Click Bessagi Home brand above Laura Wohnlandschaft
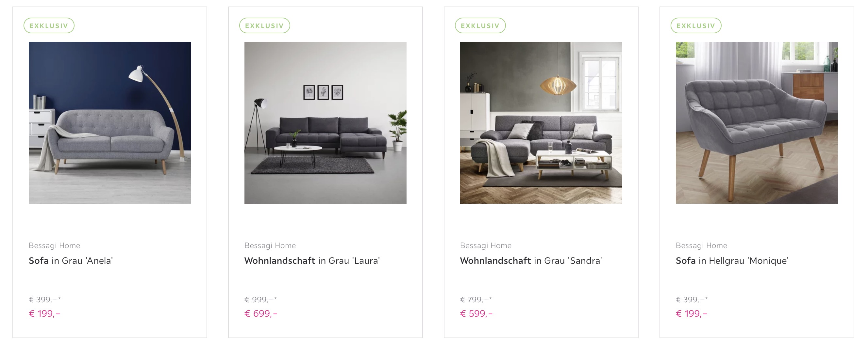Screen dimensions: 868x346 [x=270, y=245]
